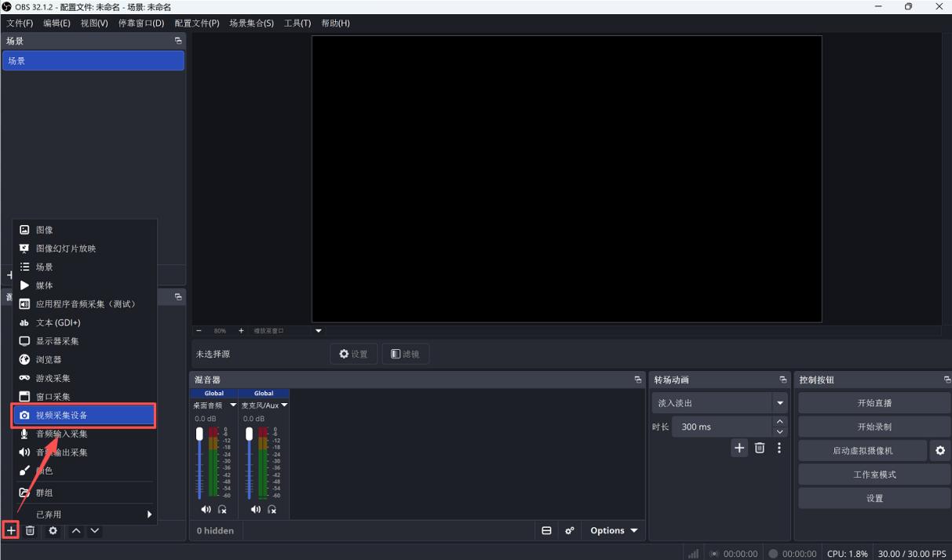This screenshot has height=560, width=952.
Task: Open source properties gear icon
Action: click(x=53, y=531)
